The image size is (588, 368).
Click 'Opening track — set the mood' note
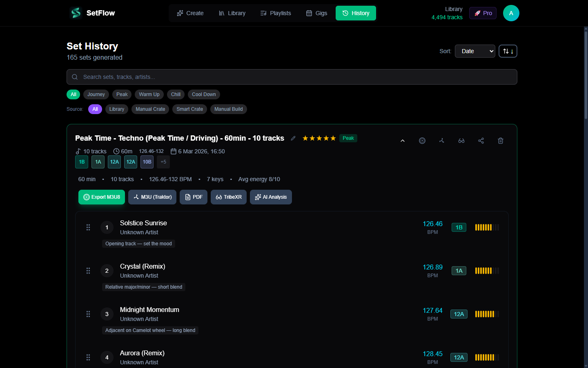138,244
